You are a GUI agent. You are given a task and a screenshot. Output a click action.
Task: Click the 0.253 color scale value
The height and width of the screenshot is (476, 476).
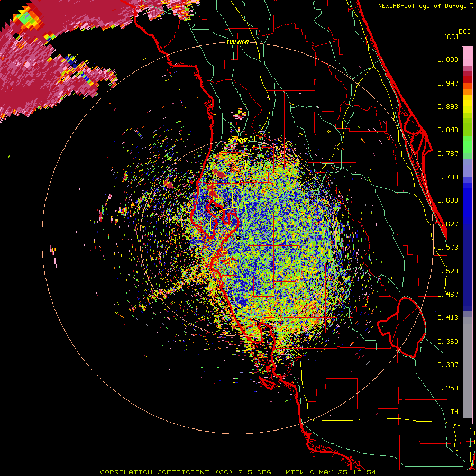pos(448,388)
